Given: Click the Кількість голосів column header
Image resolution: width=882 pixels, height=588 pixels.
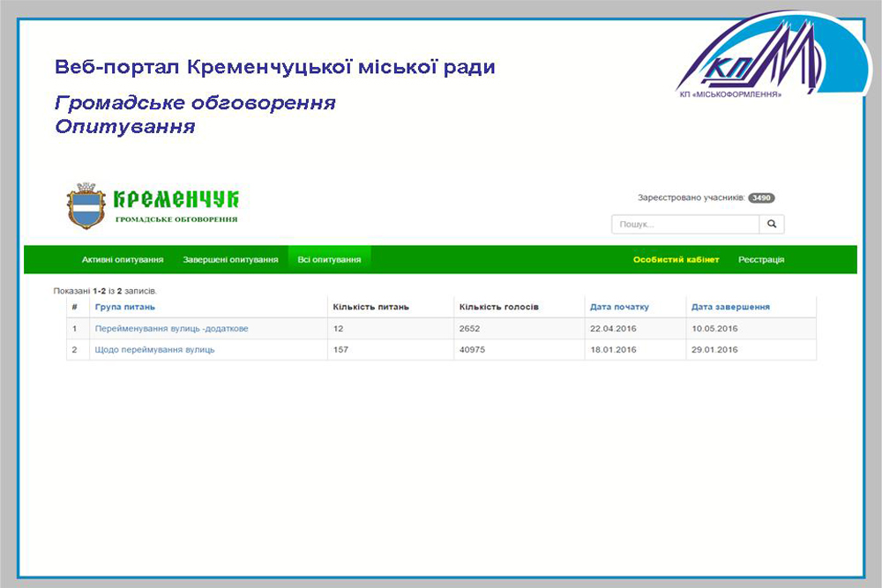Looking at the screenshot, I should (x=498, y=307).
